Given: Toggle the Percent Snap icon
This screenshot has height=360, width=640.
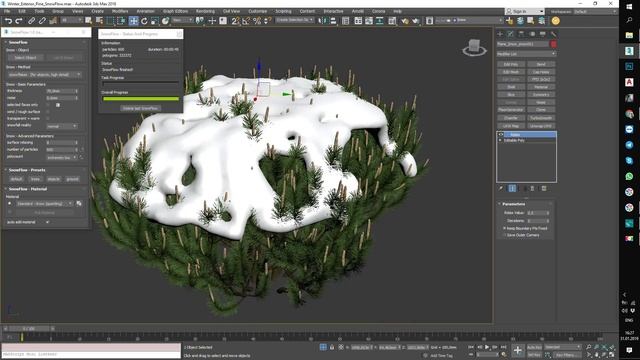Looking at the screenshot, I should (257, 20).
